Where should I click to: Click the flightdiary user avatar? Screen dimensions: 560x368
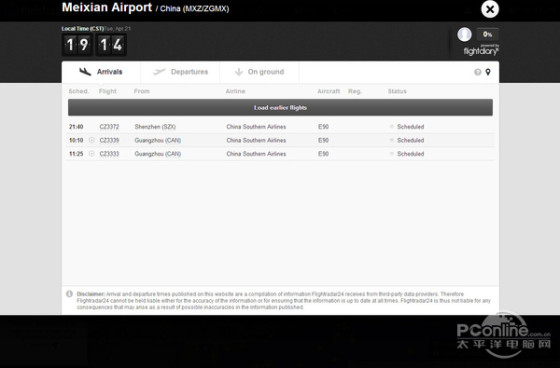pyautogui.click(x=464, y=34)
